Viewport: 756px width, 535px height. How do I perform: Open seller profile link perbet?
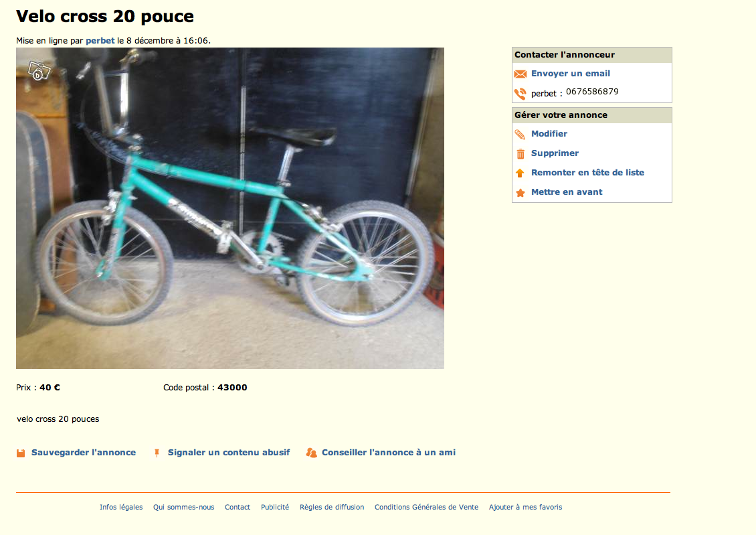click(100, 41)
